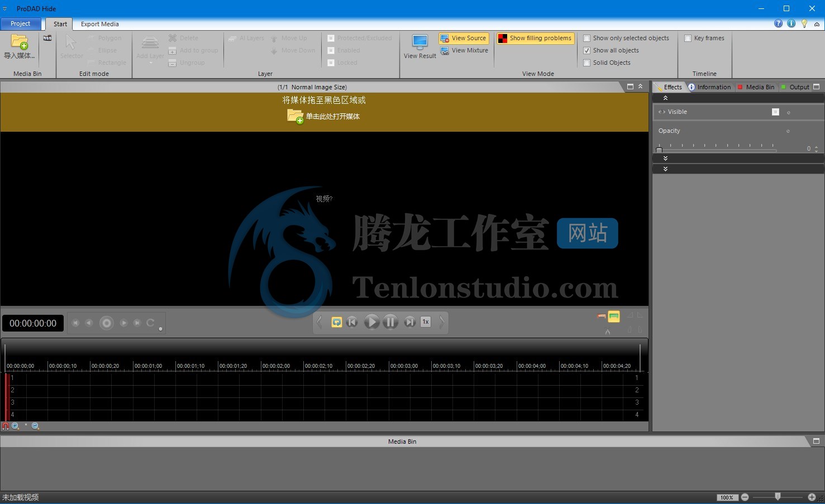
Task: Select timeline track row 2
Action: [324, 390]
